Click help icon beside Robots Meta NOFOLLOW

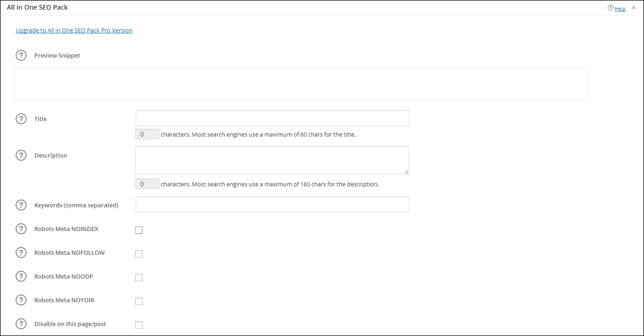pos(21,252)
